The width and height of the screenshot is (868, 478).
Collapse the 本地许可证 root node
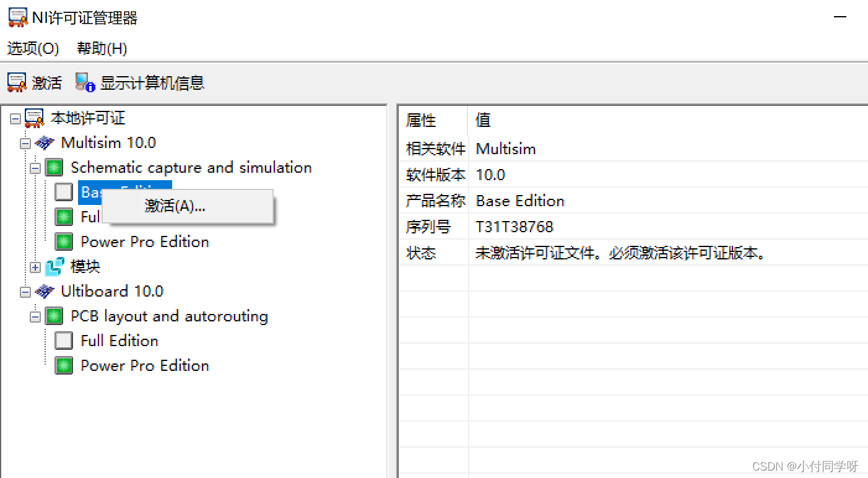pos(15,118)
